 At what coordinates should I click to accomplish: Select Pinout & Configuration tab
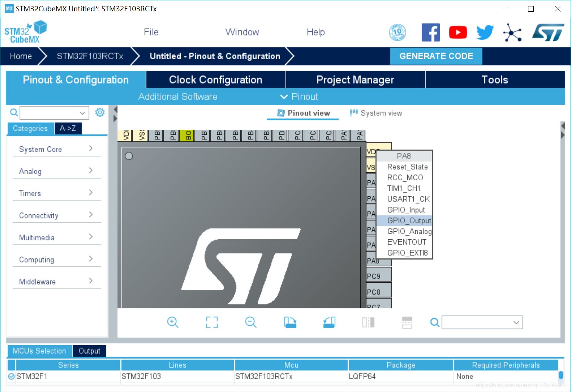(x=76, y=80)
